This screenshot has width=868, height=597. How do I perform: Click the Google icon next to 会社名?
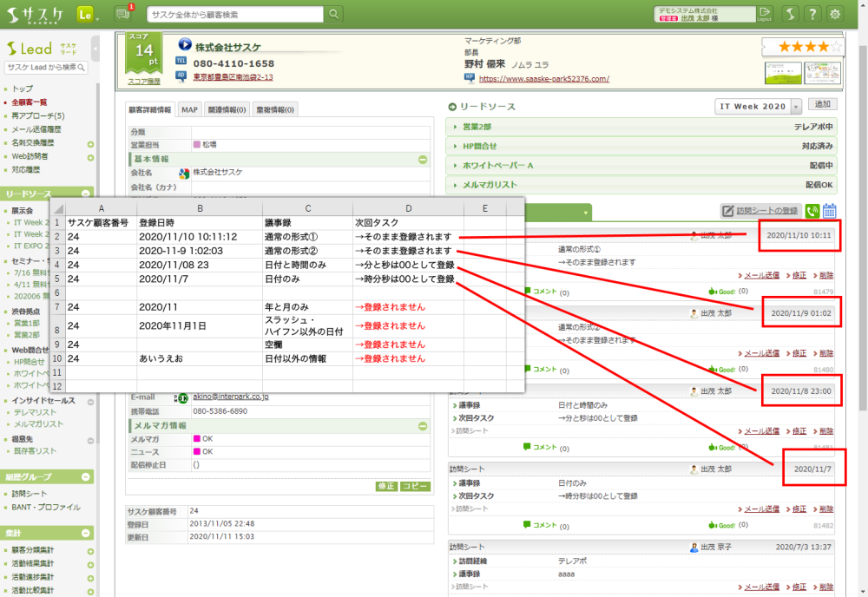184,173
